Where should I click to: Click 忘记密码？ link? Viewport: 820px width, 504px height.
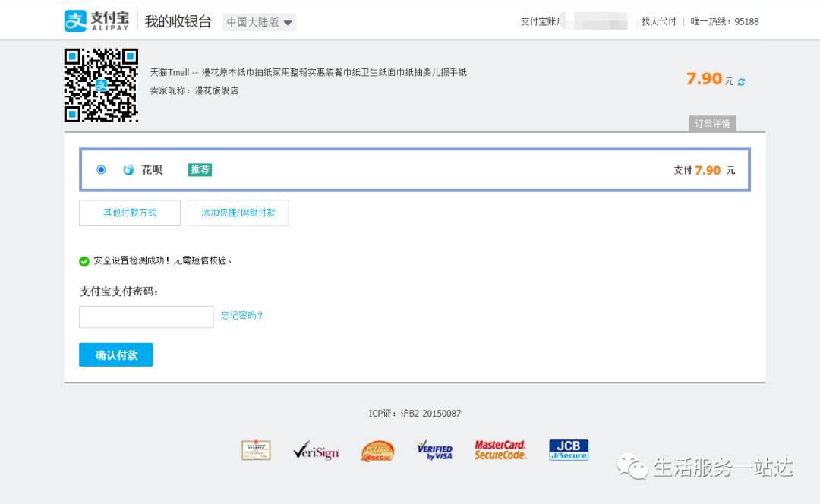[x=241, y=315]
